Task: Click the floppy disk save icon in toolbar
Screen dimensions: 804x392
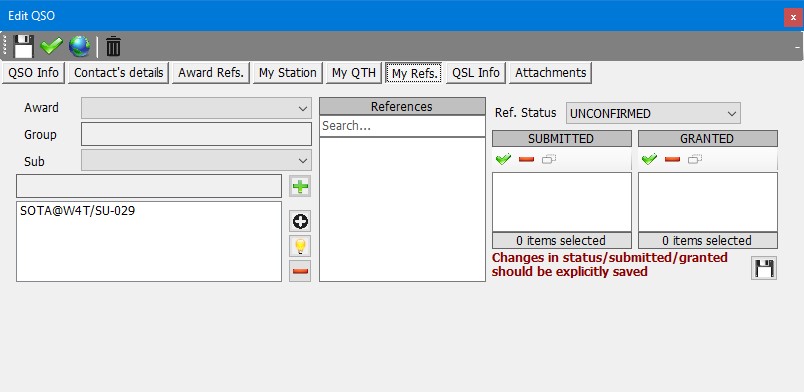Action: coord(24,46)
